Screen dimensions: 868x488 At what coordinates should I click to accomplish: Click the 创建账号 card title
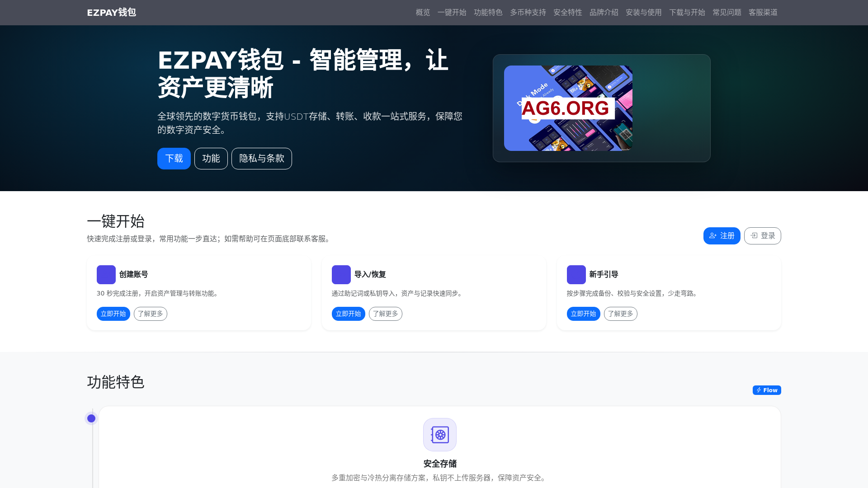click(134, 275)
